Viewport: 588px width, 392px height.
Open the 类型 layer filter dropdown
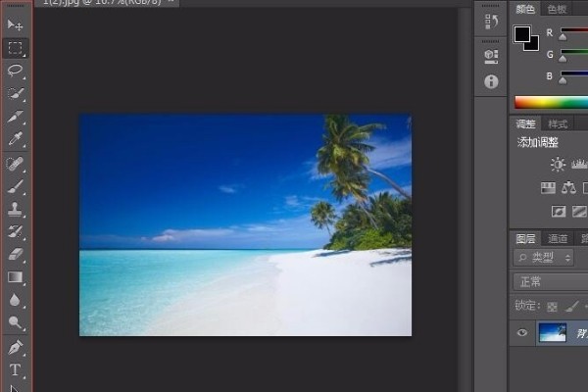543,258
